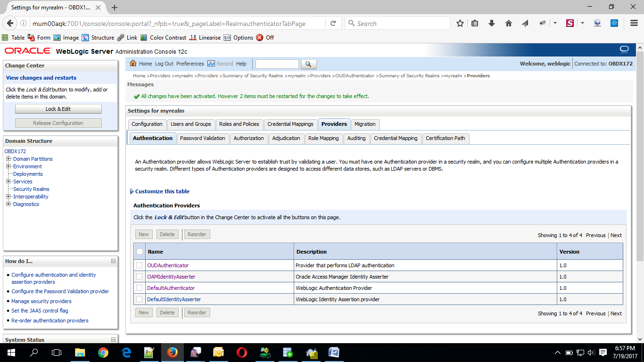Expand the Environment tree node
This screenshot has width=644, height=362.
(8, 166)
